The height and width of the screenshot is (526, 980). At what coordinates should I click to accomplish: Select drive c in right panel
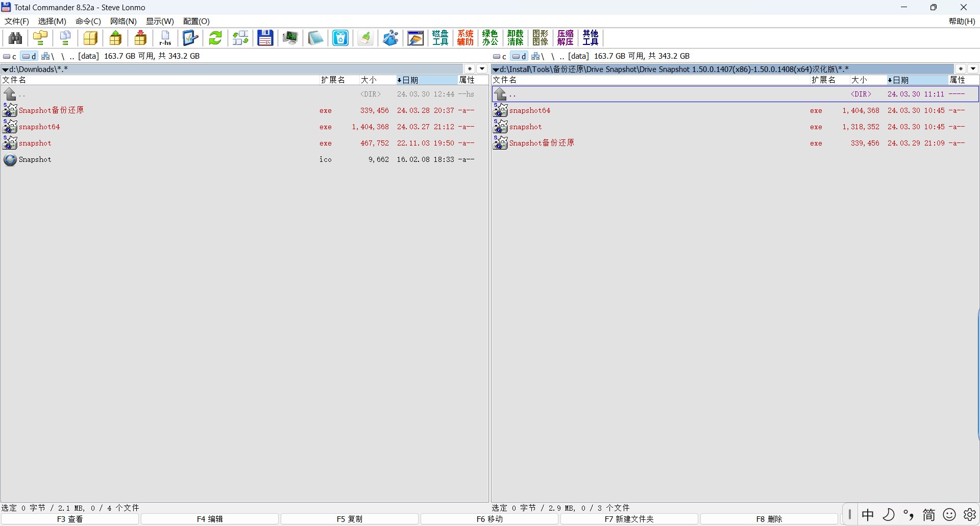click(x=500, y=56)
